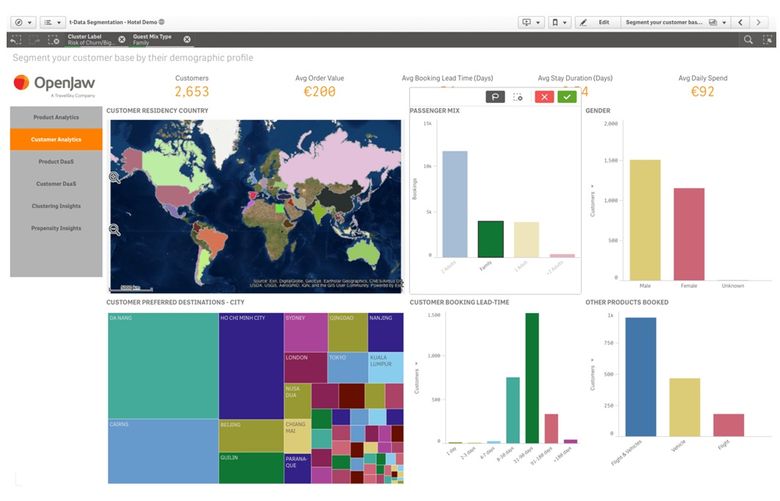The image size is (780, 501).
Task: Remove the Cluster Label selection
Action: [x=122, y=39]
